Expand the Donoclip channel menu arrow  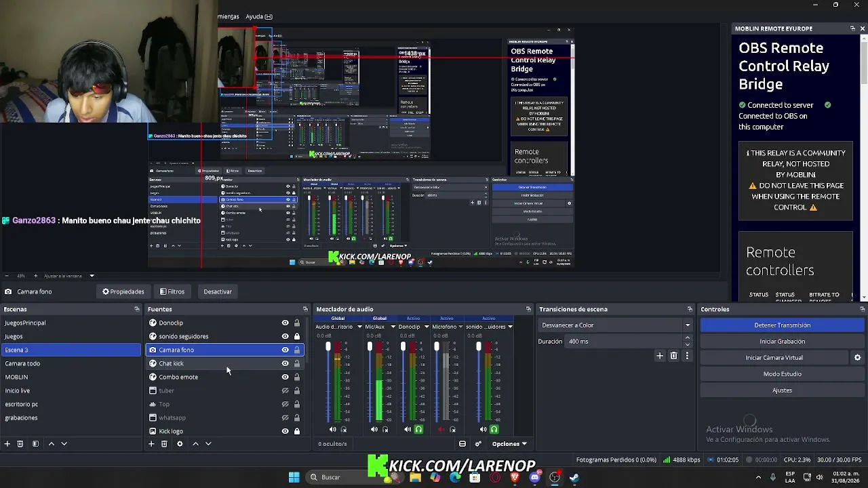(x=427, y=327)
